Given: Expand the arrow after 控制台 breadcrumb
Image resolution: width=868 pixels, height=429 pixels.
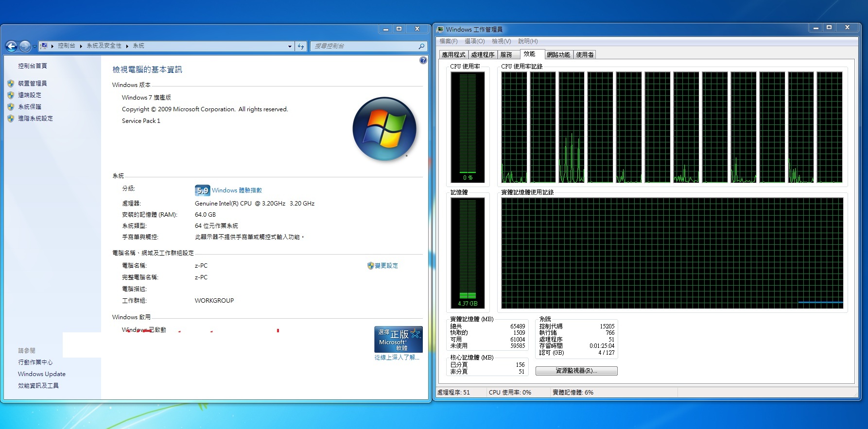Looking at the screenshot, I should coord(81,46).
